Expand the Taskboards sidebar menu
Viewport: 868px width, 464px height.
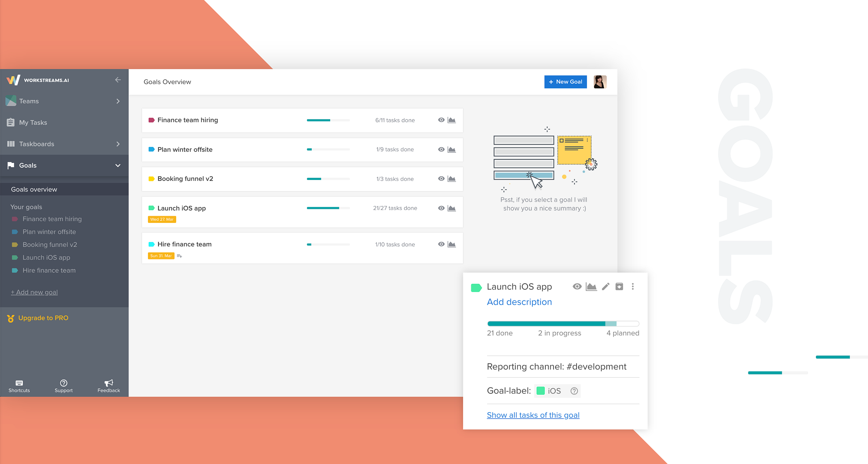click(118, 144)
